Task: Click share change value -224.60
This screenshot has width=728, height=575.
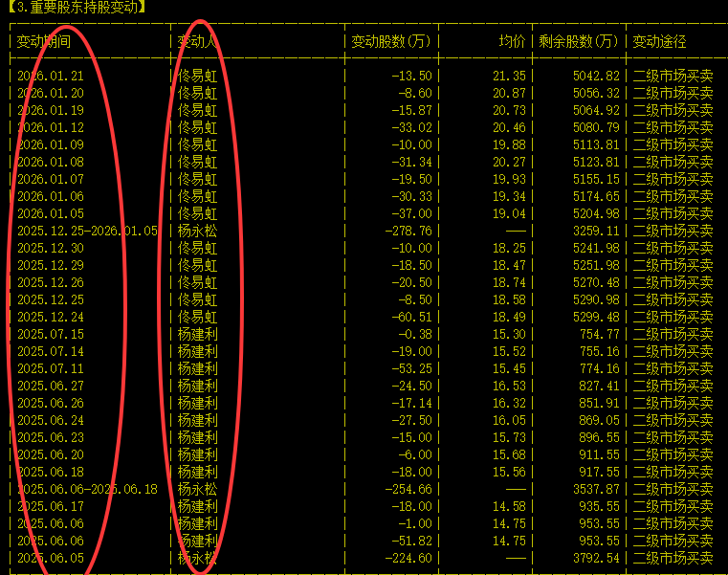Action: click(408, 558)
